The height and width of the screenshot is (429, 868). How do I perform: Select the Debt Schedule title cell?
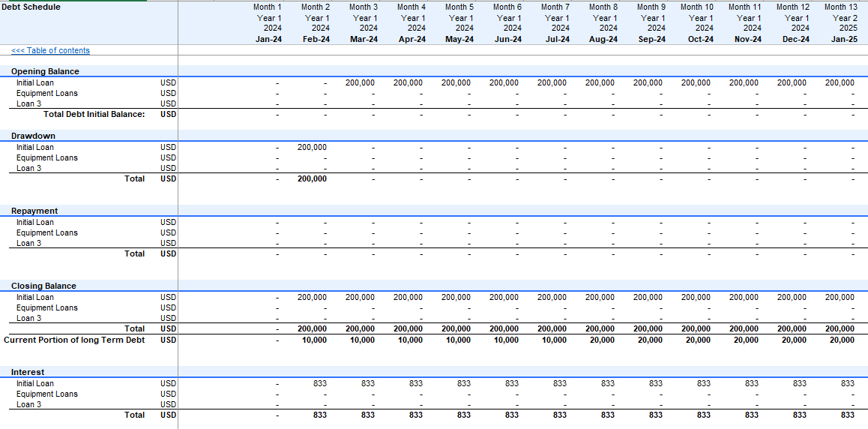click(31, 7)
